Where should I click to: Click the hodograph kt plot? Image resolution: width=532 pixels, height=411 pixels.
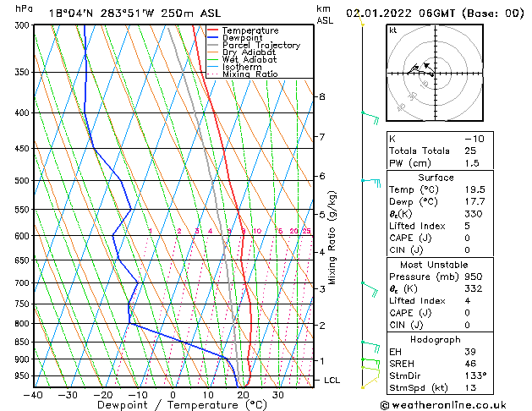tap(435, 73)
